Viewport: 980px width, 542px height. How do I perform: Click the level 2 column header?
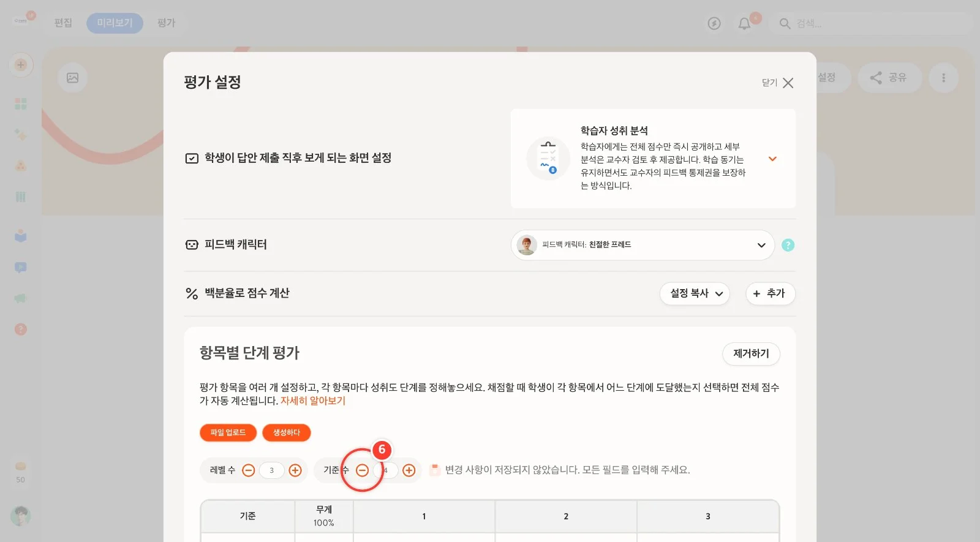pyautogui.click(x=566, y=516)
